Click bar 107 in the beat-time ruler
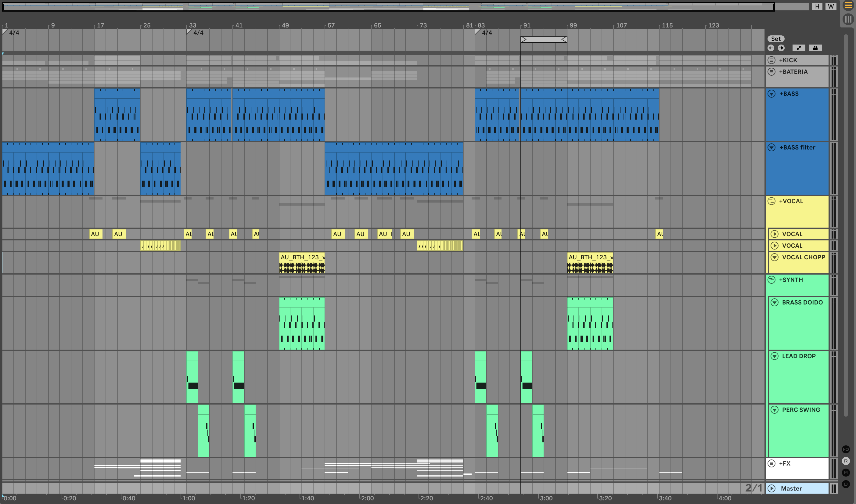 click(621, 25)
